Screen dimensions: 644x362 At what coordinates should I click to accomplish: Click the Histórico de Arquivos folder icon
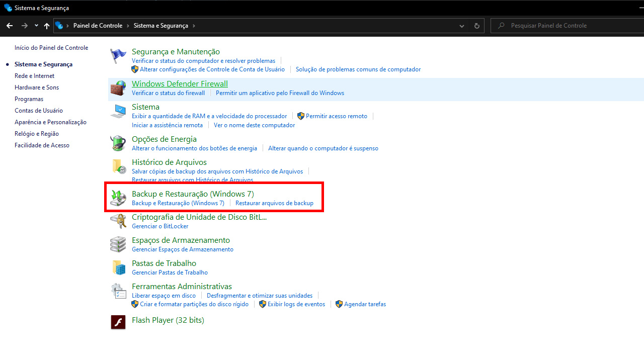118,166
